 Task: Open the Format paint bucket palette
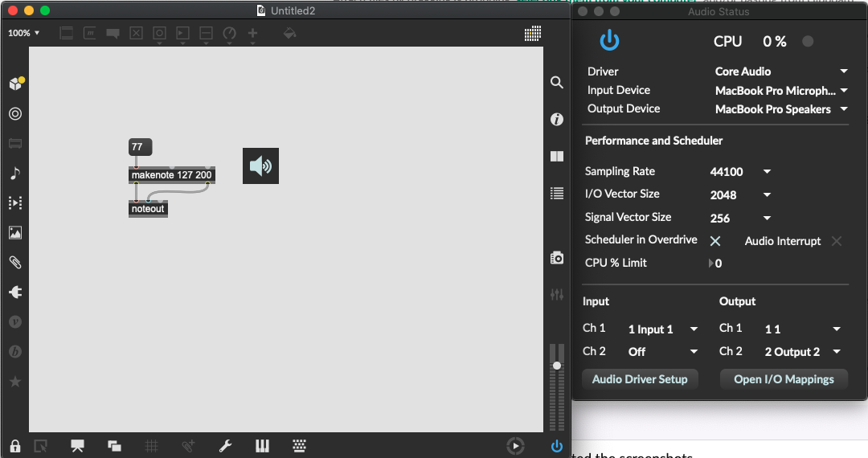click(289, 34)
